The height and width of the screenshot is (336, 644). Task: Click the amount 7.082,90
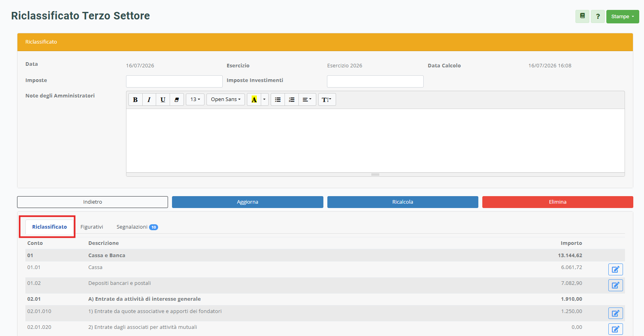[x=571, y=283]
